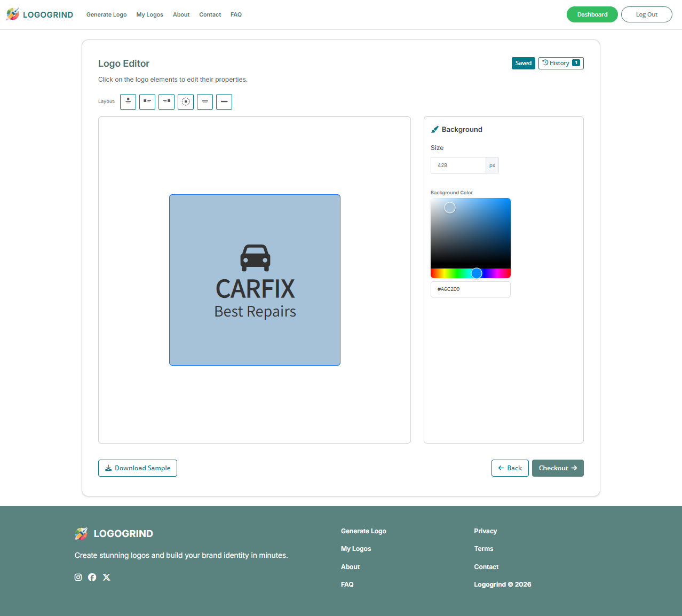Select the text-only two-line layout
Image resolution: width=682 pixels, height=616 pixels.
click(x=205, y=101)
